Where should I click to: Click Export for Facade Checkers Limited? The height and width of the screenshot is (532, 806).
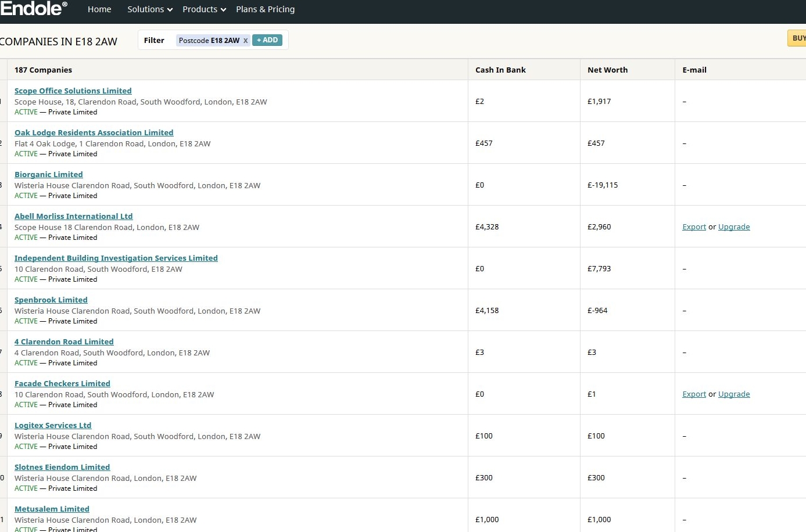(694, 394)
